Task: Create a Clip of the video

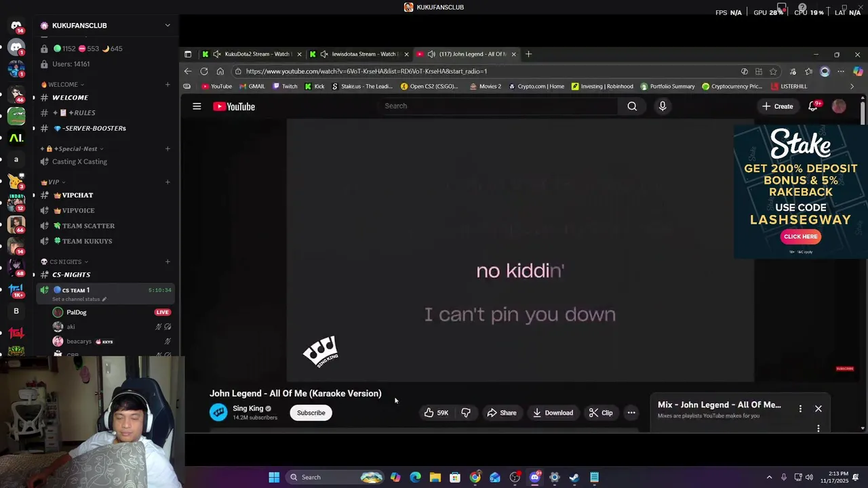Action: tap(601, 413)
